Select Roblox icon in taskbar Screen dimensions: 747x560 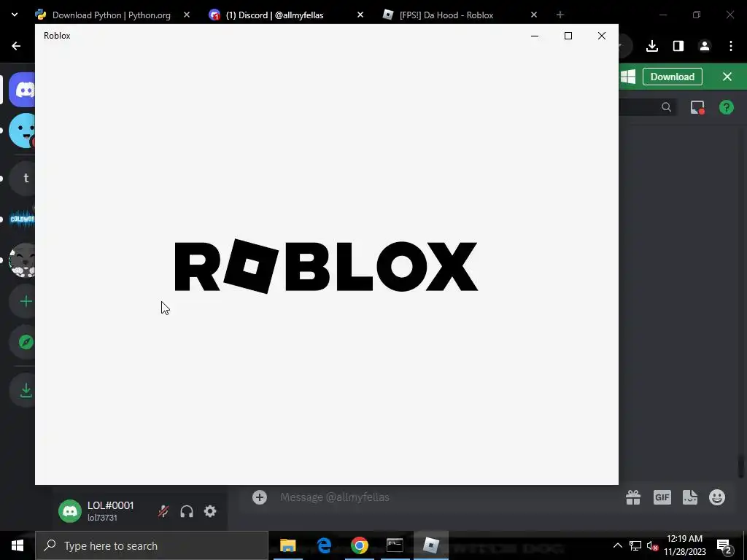click(x=430, y=545)
